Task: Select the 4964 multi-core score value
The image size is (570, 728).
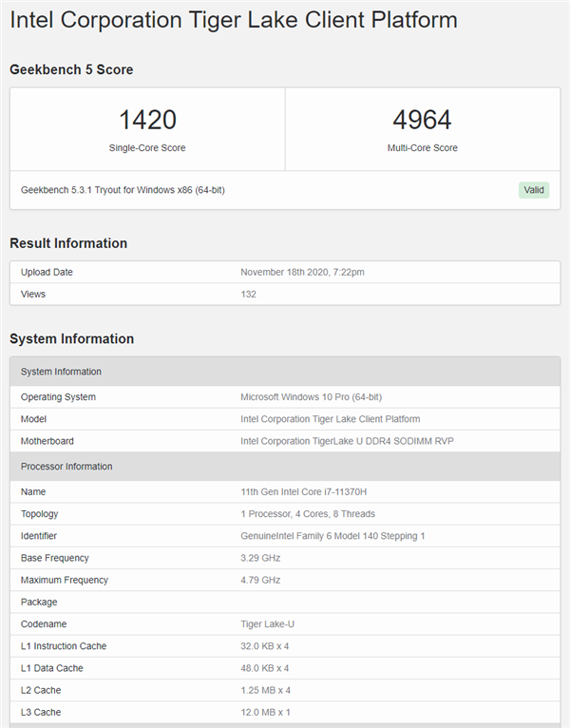Action: tap(422, 121)
